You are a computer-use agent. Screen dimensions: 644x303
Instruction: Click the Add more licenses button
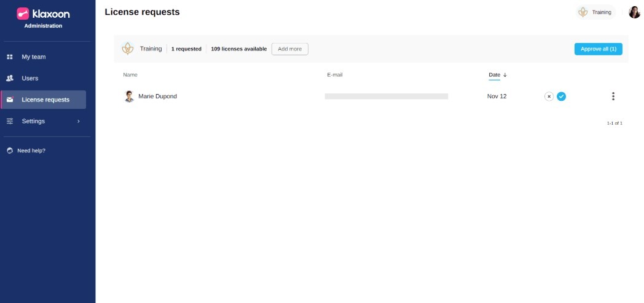pos(289,49)
